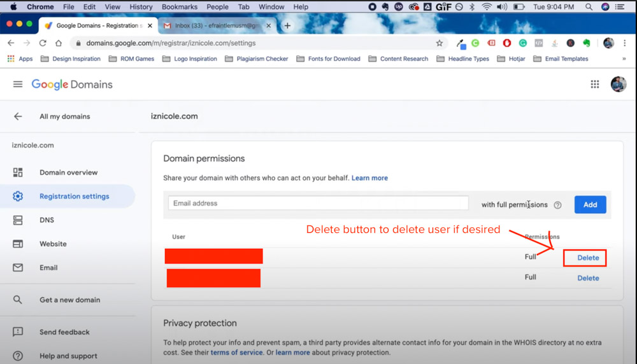Click the Bluetooth icon in menu bar
The width and height of the screenshot is (637, 364).
(472, 7)
